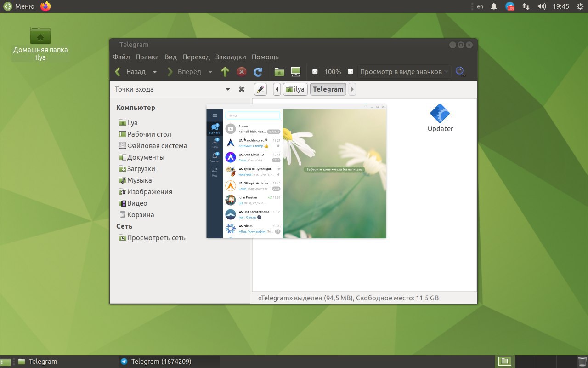
Task: Open the home folder toolbar icon
Action: pyautogui.click(x=279, y=72)
